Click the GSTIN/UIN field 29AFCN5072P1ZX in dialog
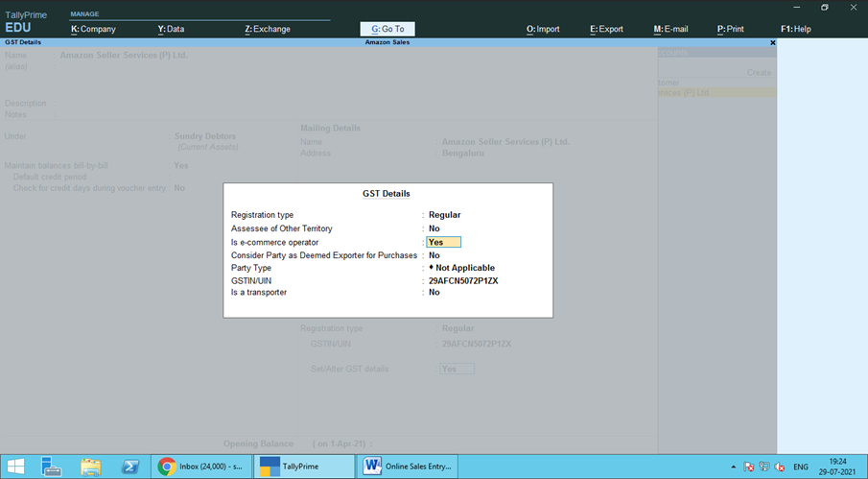 463,280
